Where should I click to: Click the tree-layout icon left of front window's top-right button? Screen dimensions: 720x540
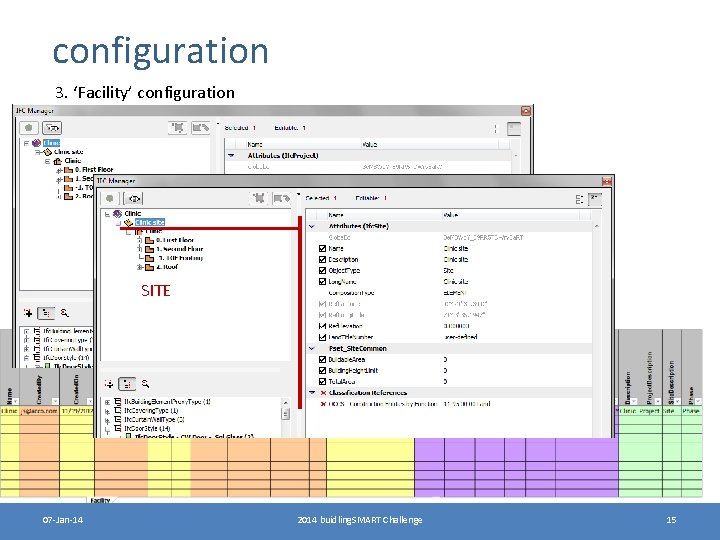pyautogui.click(x=579, y=199)
